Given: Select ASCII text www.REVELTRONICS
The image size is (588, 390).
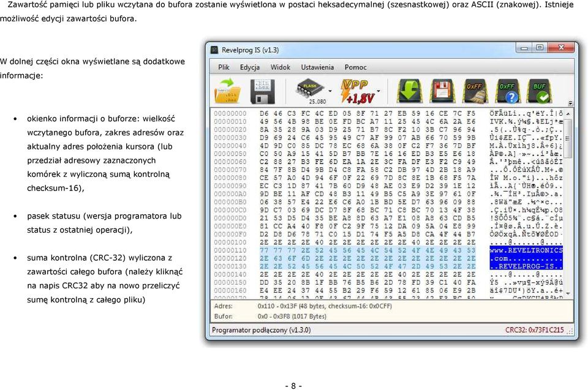Looking at the screenshot, I should coord(526,250).
